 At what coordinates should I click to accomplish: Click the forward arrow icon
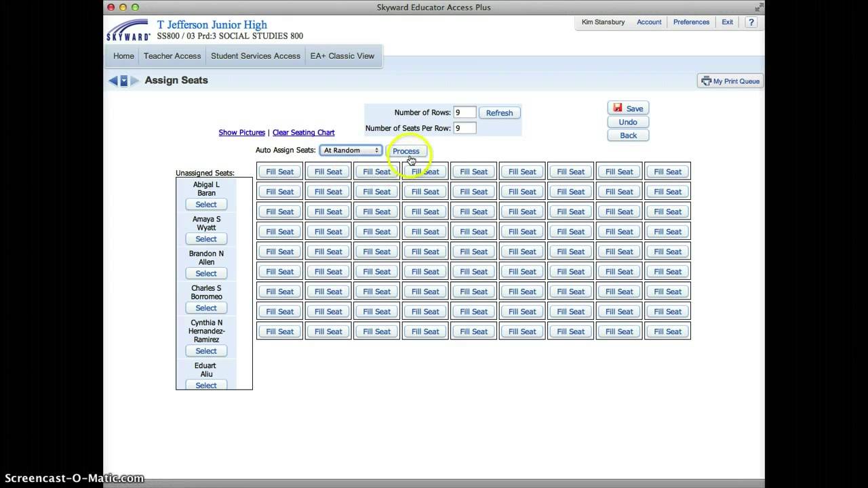click(134, 81)
